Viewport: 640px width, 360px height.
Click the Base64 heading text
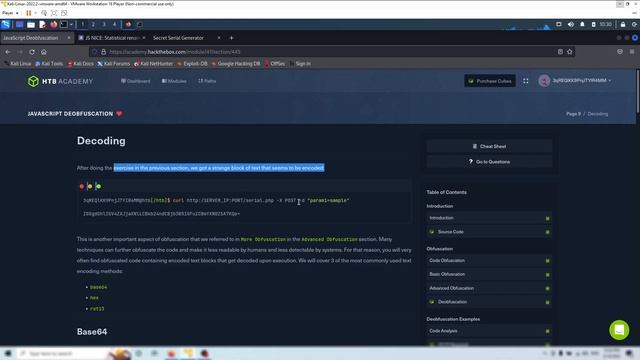(92, 332)
